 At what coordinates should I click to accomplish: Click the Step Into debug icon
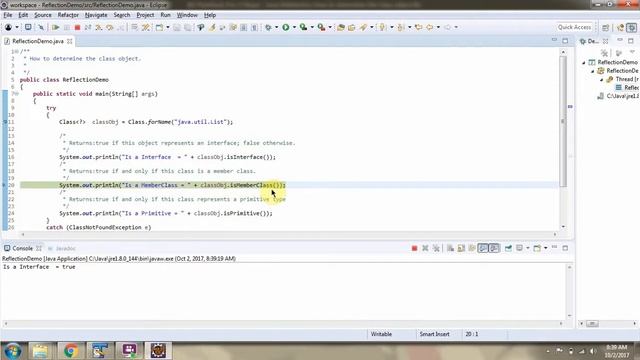pyautogui.click(x=99, y=27)
